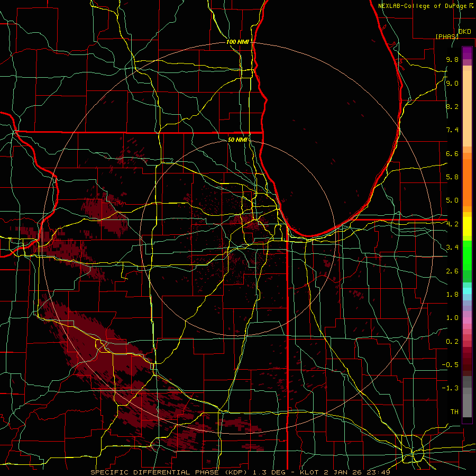The width and height of the screenshot is (476, 476).
Task: Click the 5.8 value on the scale
Action: 452,177
